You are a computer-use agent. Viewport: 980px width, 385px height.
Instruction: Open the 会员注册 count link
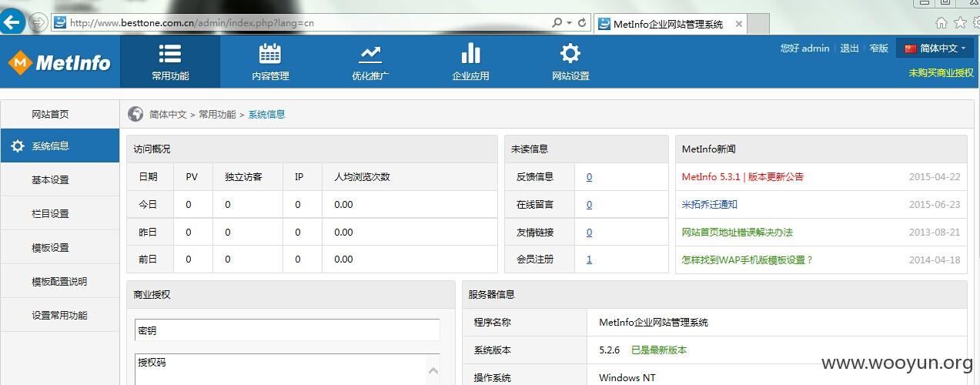pyautogui.click(x=589, y=259)
